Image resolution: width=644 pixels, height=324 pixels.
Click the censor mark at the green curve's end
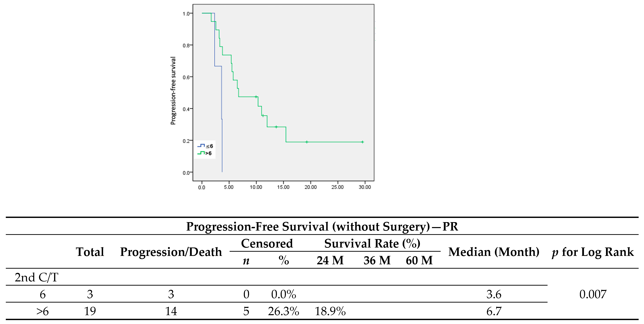click(x=362, y=142)
